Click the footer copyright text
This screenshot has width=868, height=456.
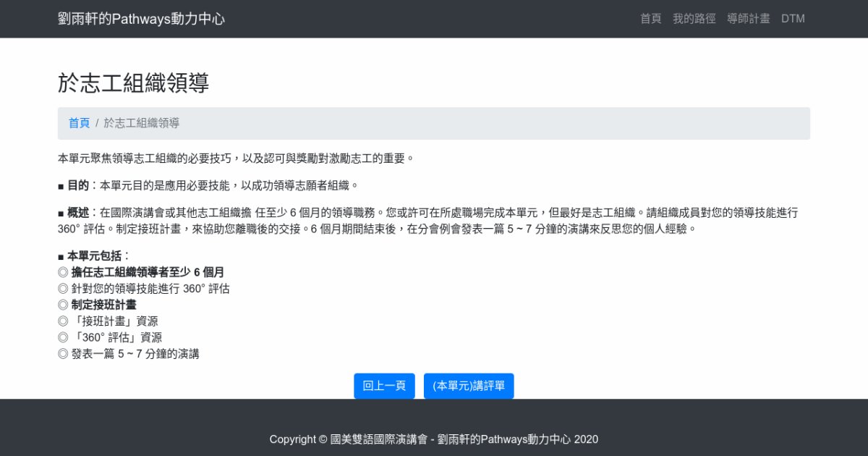click(x=433, y=439)
